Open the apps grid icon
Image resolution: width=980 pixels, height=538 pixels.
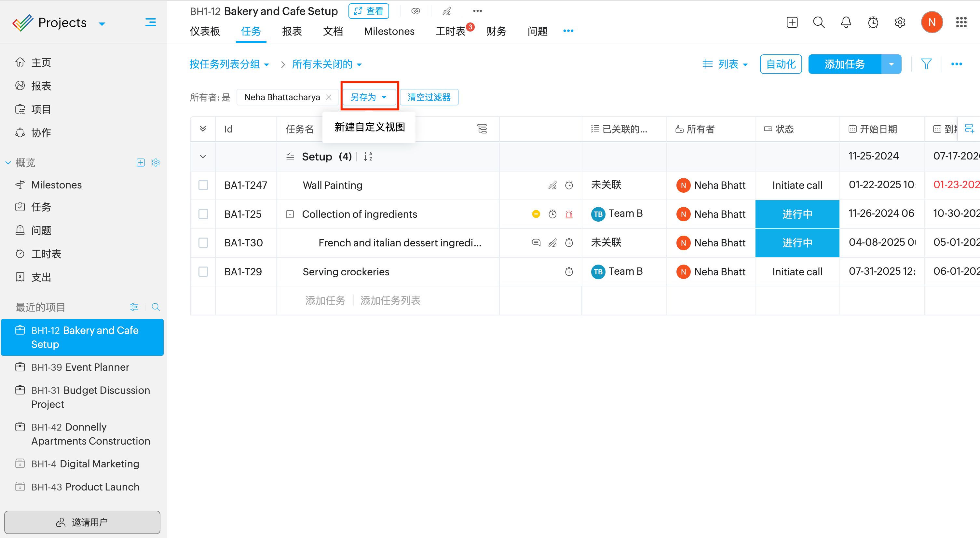(961, 22)
